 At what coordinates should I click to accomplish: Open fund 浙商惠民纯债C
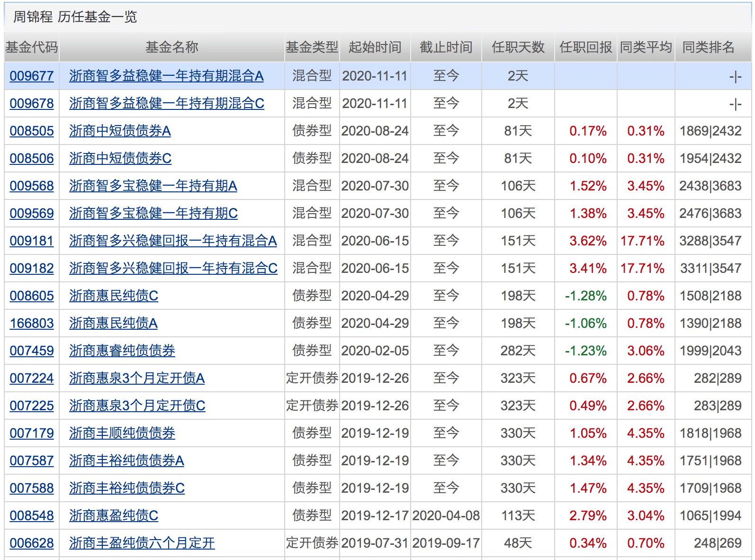tap(114, 296)
